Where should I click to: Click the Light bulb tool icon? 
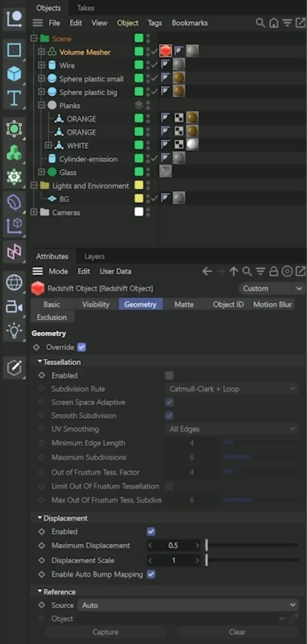[14, 331]
